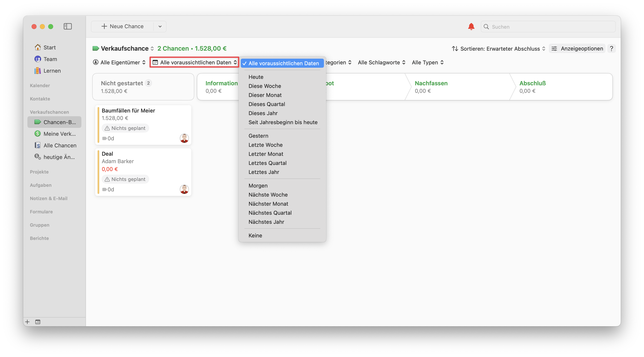
Task: Open Alle Eigentümer filter dropdown
Action: [x=119, y=62]
